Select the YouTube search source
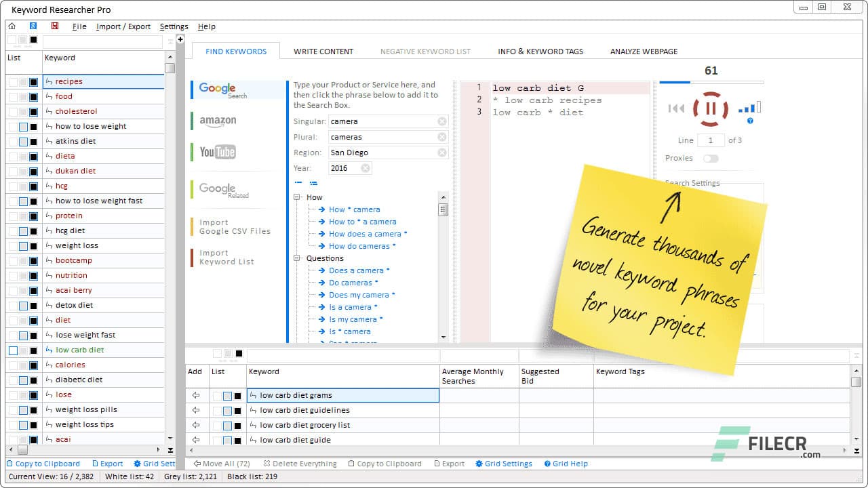This screenshot has width=868, height=488. pos(216,152)
